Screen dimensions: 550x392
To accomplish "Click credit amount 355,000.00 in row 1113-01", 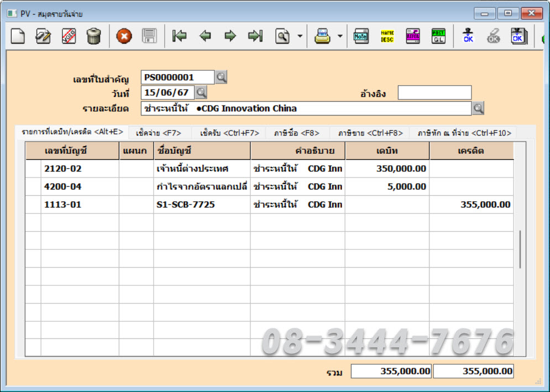I will pos(472,205).
